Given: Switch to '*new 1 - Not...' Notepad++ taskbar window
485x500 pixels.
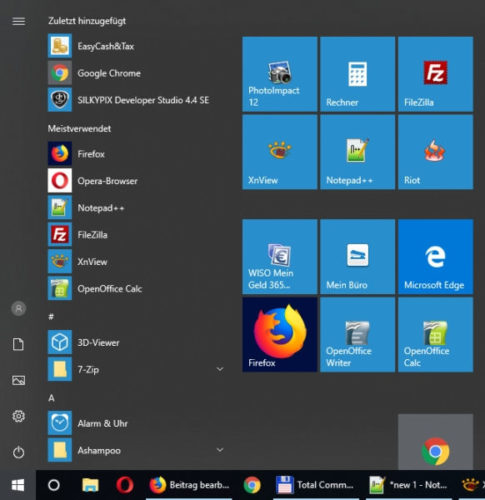Looking at the screenshot, I should (x=409, y=485).
